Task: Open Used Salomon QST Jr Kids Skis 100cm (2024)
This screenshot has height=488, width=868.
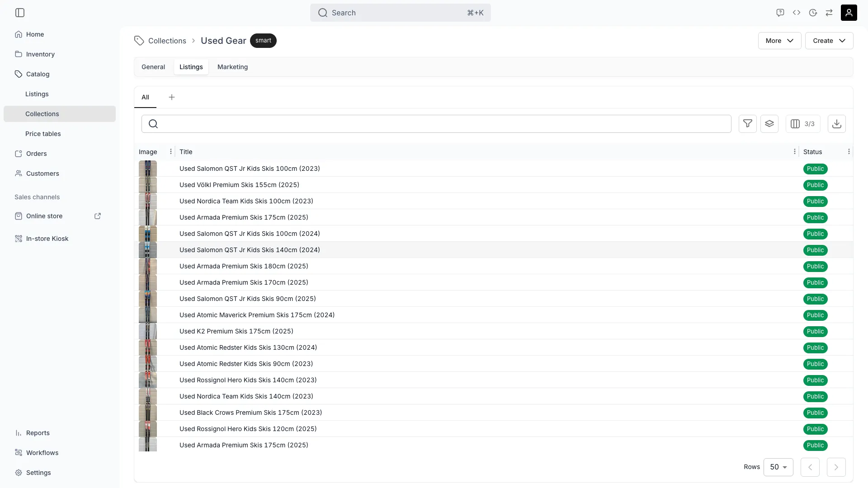Action: point(250,234)
